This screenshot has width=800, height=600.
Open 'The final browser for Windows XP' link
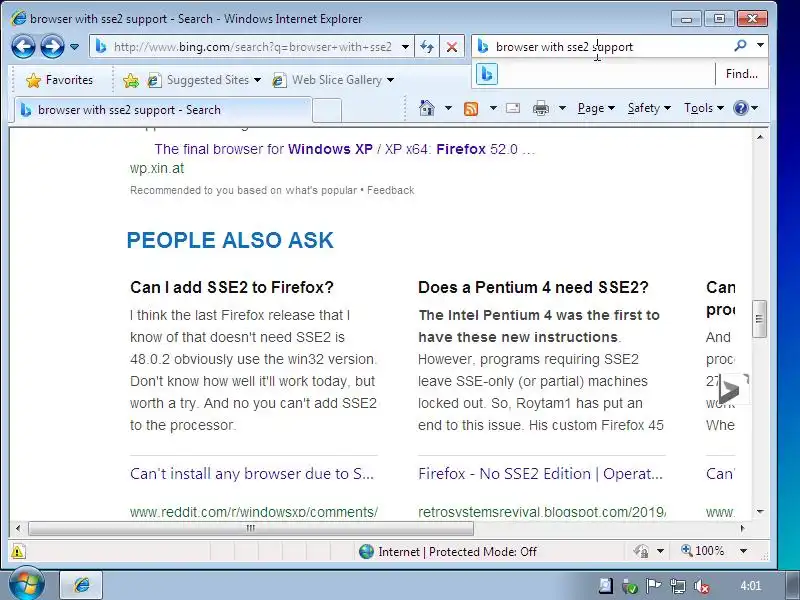(344, 149)
